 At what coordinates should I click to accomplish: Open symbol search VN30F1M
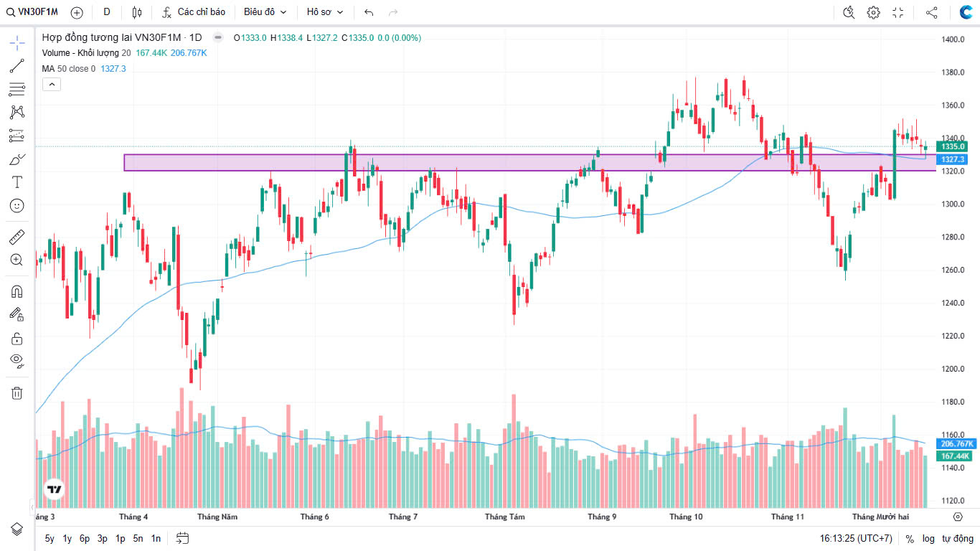[33, 12]
